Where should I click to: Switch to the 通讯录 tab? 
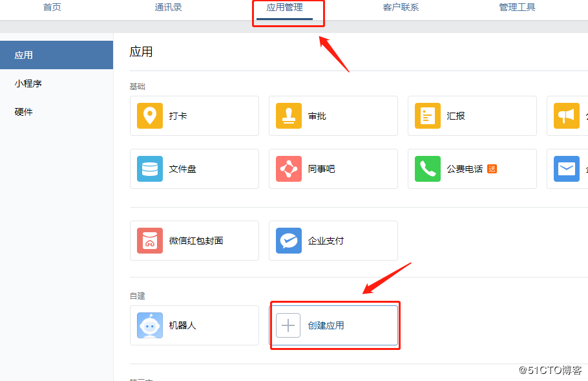click(169, 7)
